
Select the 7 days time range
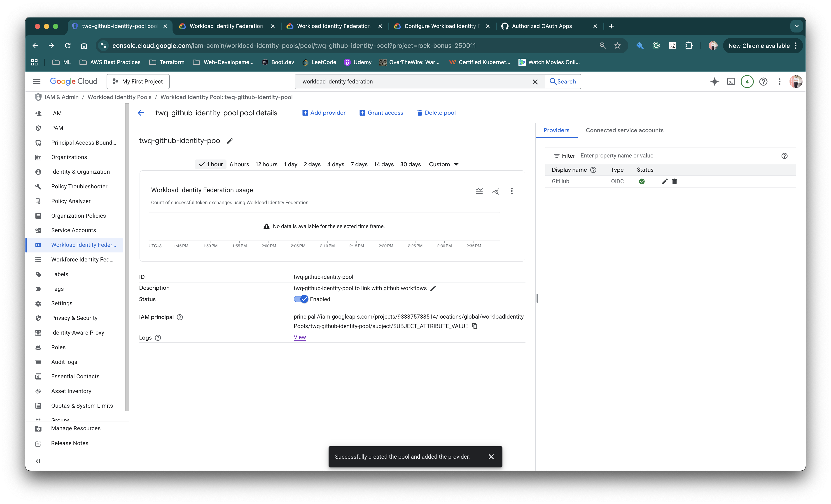tap(359, 164)
